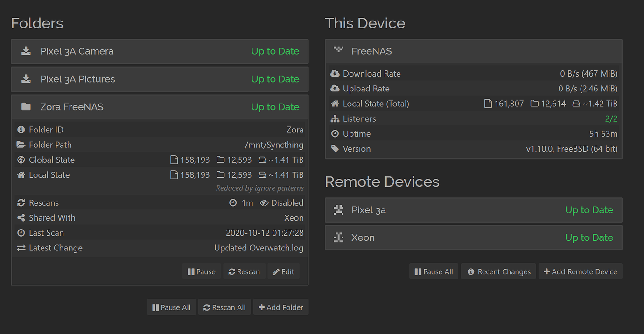This screenshot has height=334, width=644.
Task: Edit the Zora FreeNAS folder
Action: [283, 271]
